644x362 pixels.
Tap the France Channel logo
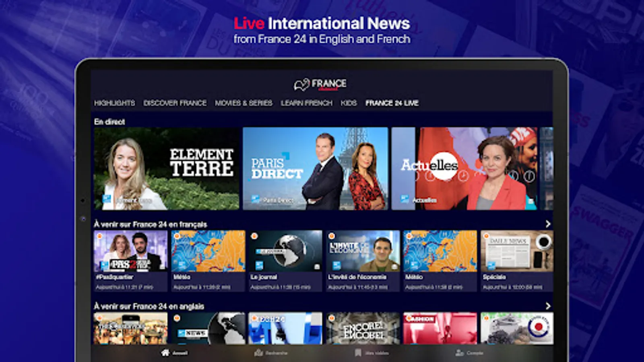click(x=320, y=84)
